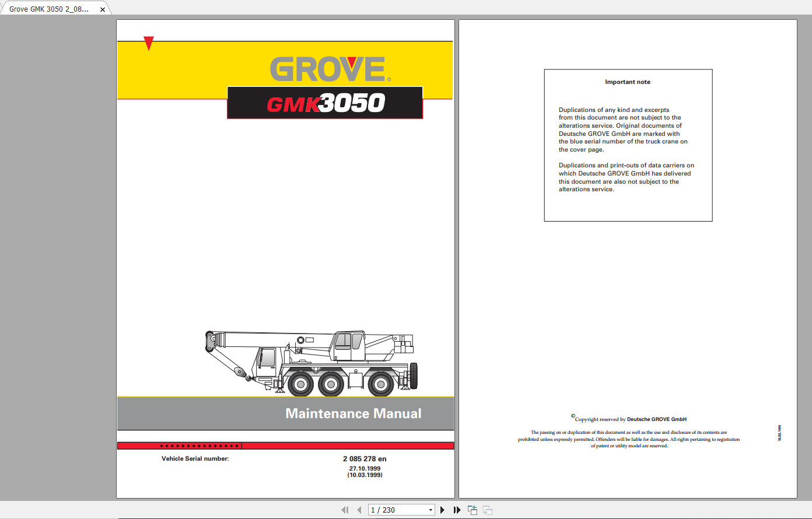Click the passing on or duplication legal notice
812x519 pixels.
(629, 439)
